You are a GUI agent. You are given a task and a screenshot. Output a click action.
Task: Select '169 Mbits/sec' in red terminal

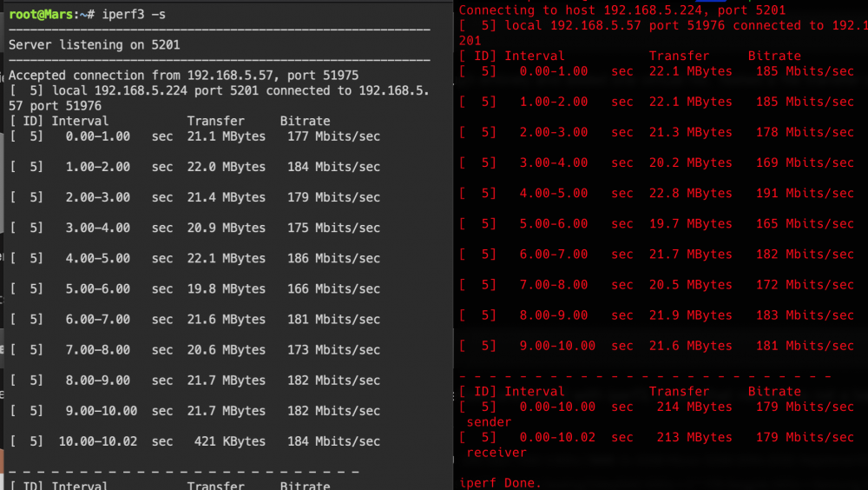(805, 163)
